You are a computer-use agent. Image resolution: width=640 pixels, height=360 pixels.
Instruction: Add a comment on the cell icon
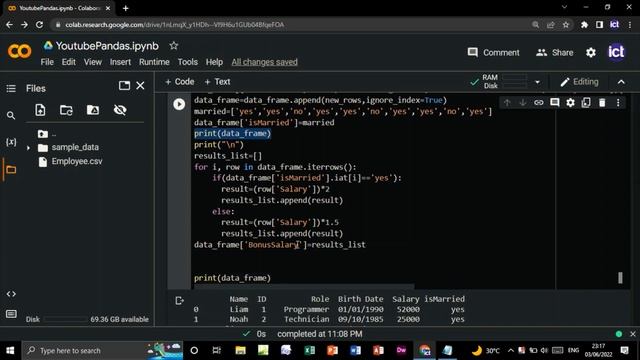point(555,102)
